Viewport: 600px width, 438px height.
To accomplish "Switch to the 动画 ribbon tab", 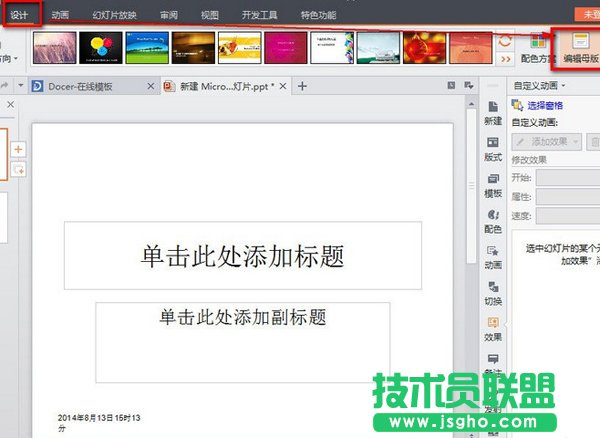I will [x=60, y=15].
